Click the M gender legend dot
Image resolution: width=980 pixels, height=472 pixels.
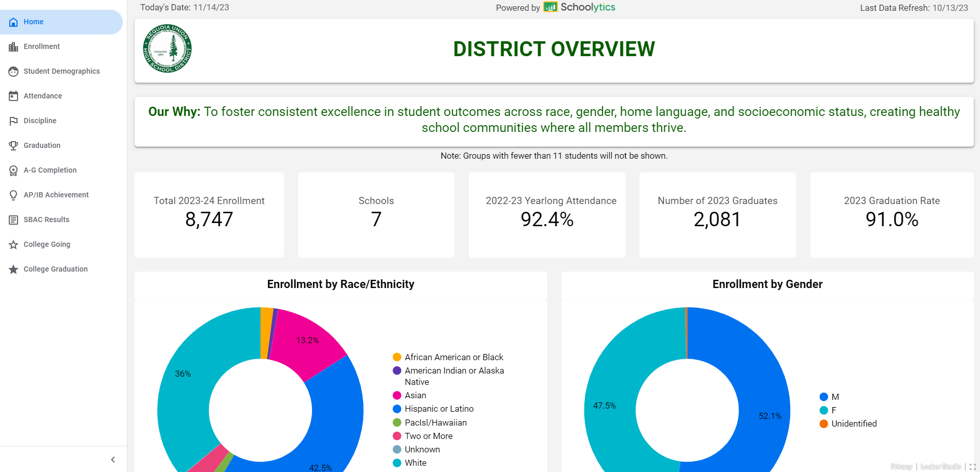pyautogui.click(x=824, y=397)
